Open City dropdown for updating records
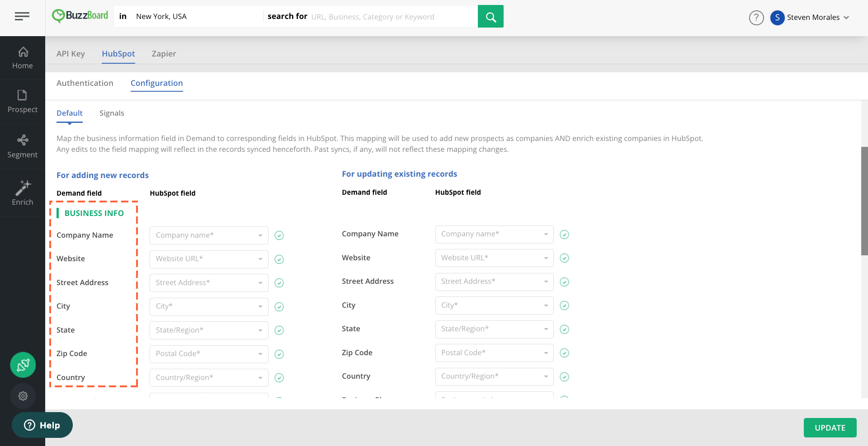Viewport: 868px width, 446px height. [494, 305]
